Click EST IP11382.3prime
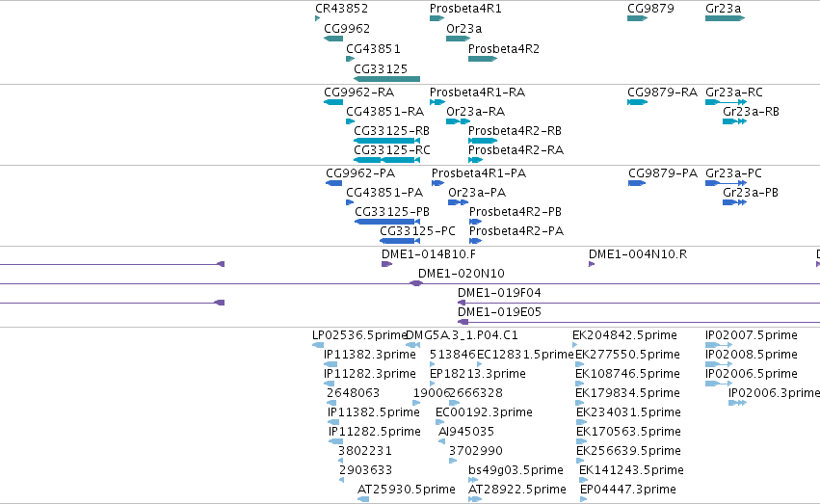 click(x=331, y=365)
